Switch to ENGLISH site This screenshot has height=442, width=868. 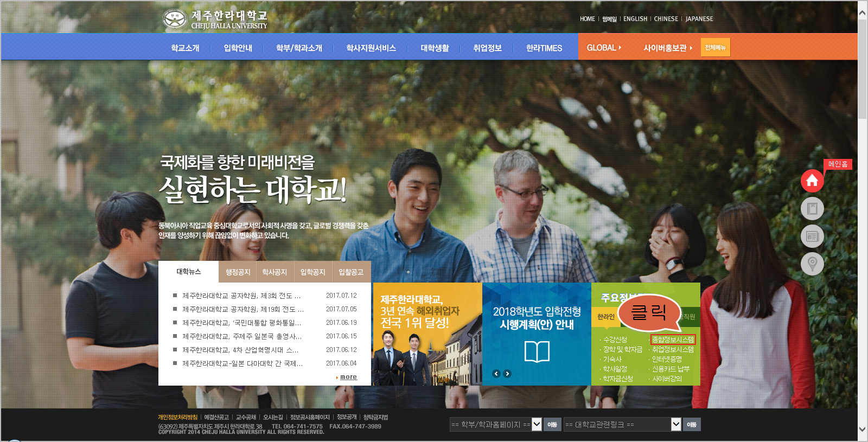(635, 18)
